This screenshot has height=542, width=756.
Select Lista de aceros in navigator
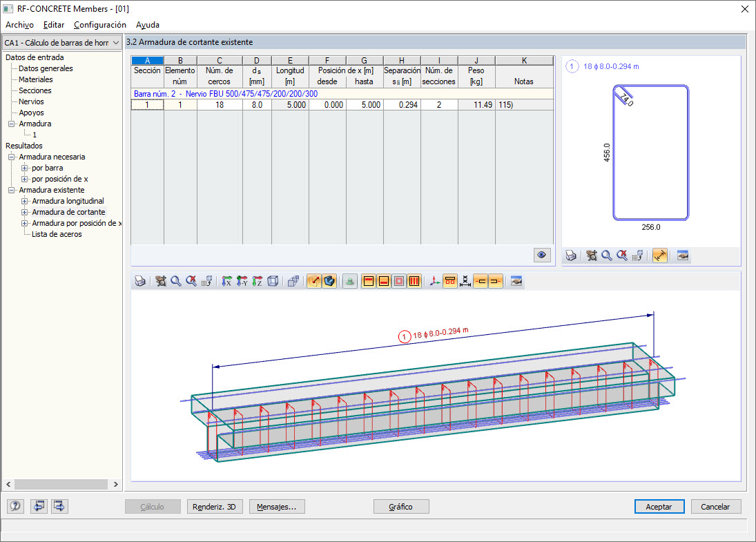click(57, 234)
